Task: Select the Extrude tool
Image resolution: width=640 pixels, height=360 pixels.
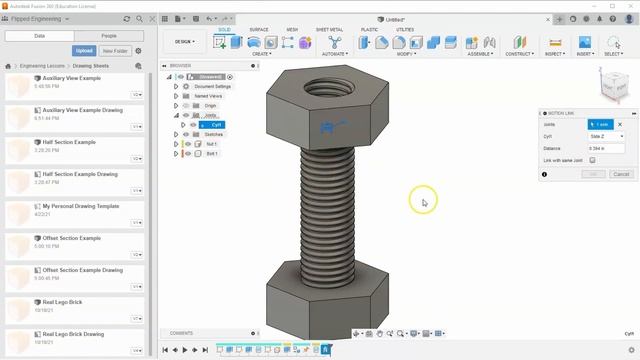Action: [x=236, y=42]
